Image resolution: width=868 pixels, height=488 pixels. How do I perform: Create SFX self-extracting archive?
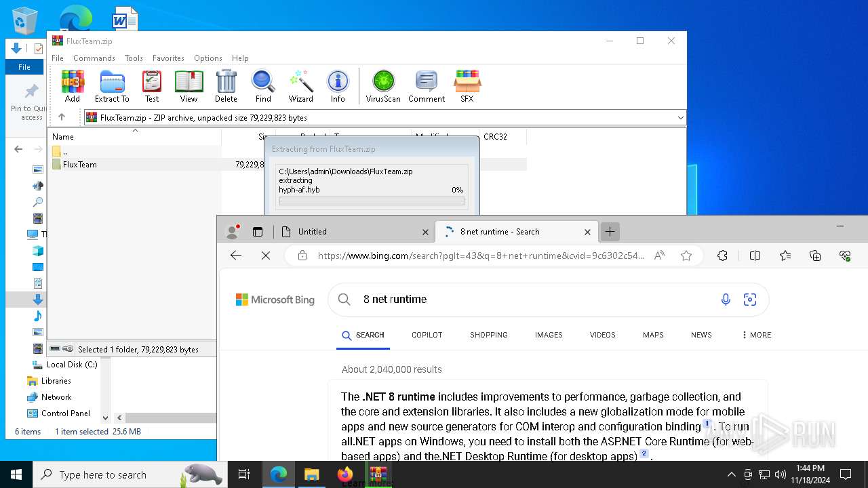[x=467, y=86]
